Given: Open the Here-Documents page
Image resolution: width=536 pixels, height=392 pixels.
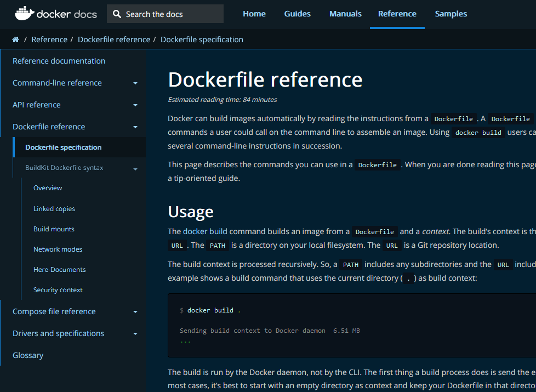Looking at the screenshot, I should 60,270.
